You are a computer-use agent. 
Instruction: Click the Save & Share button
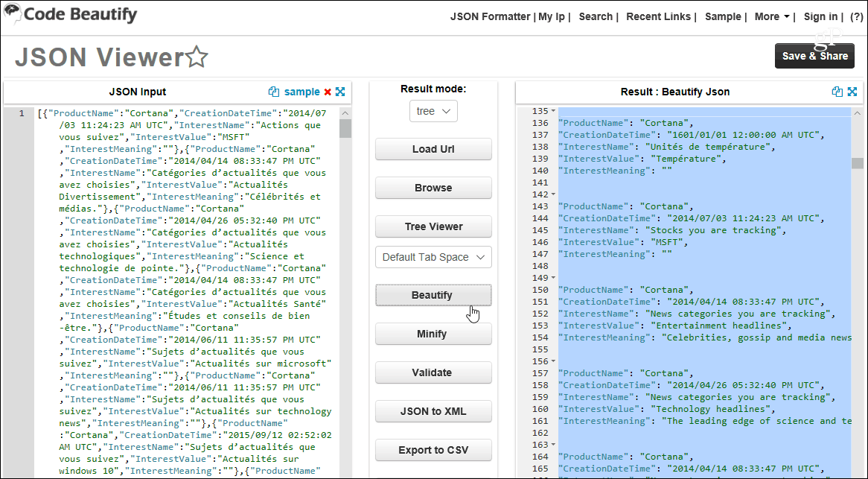click(815, 56)
